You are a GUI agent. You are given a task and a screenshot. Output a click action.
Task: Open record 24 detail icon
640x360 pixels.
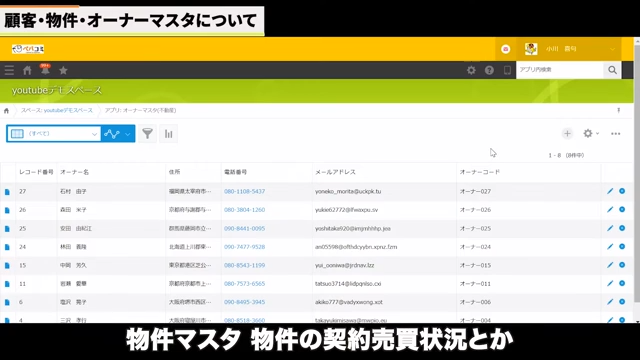click(x=7, y=247)
